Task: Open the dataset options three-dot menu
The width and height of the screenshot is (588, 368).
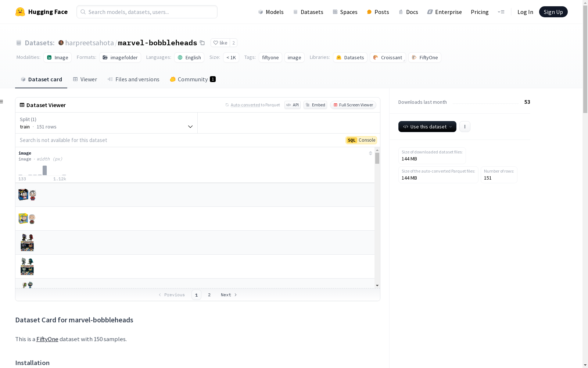Action: (x=465, y=127)
